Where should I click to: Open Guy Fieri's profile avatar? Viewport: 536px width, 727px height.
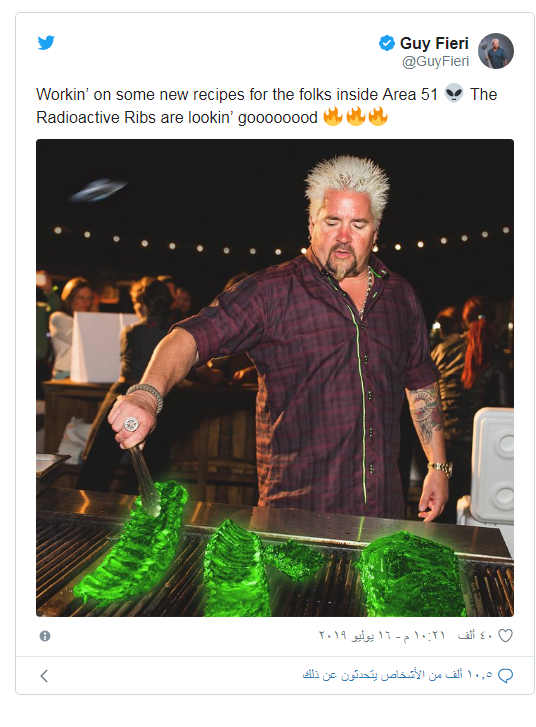(x=496, y=51)
